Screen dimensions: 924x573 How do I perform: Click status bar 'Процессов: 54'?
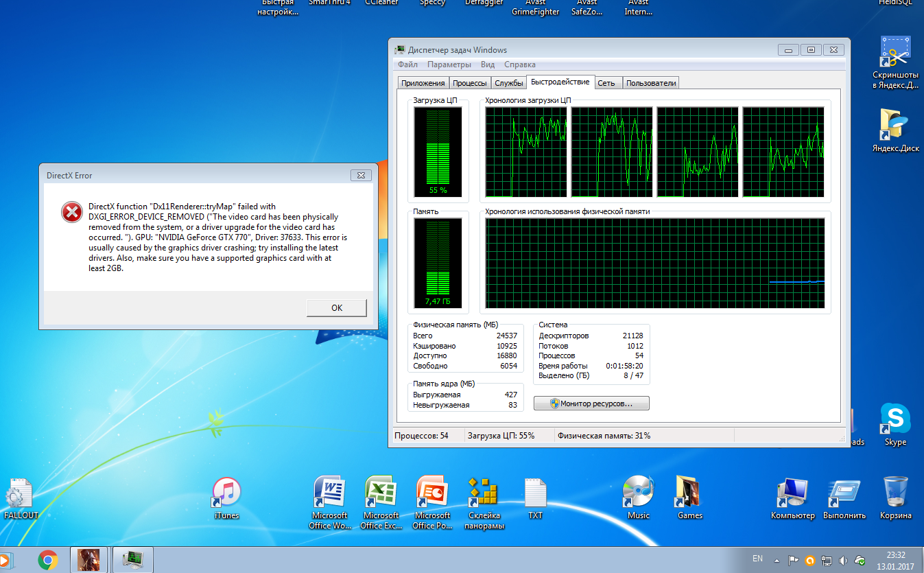pos(420,436)
